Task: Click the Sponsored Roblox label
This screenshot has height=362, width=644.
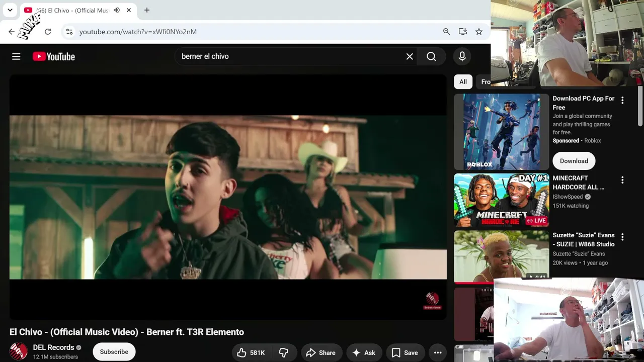Action: (x=566, y=141)
